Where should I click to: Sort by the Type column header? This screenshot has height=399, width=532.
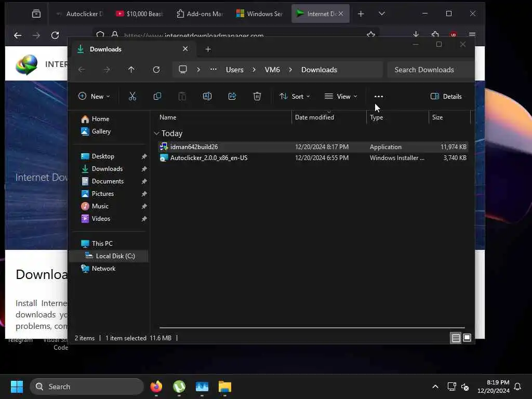tap(376, 117)
